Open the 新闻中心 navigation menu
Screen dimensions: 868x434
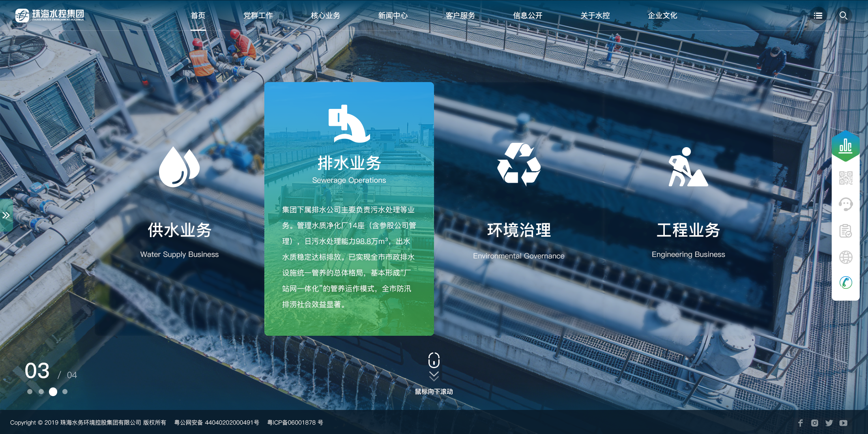click(393, 15)
